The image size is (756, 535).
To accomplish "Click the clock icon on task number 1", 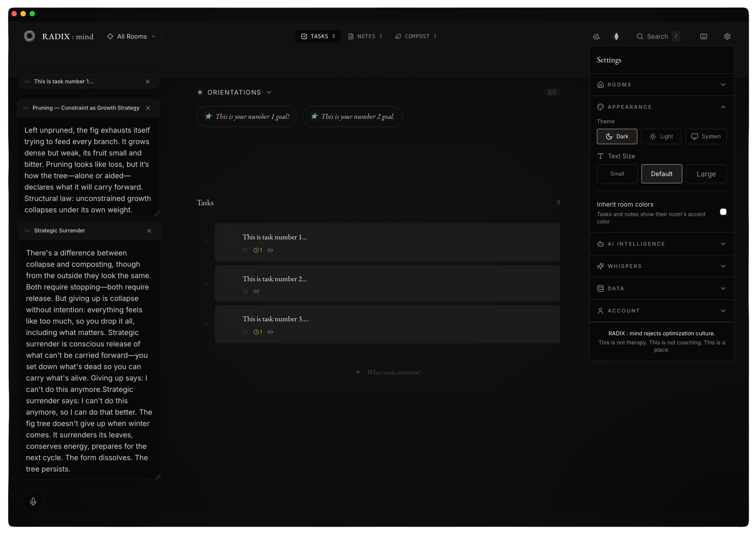I will click(x=256, y=250).
